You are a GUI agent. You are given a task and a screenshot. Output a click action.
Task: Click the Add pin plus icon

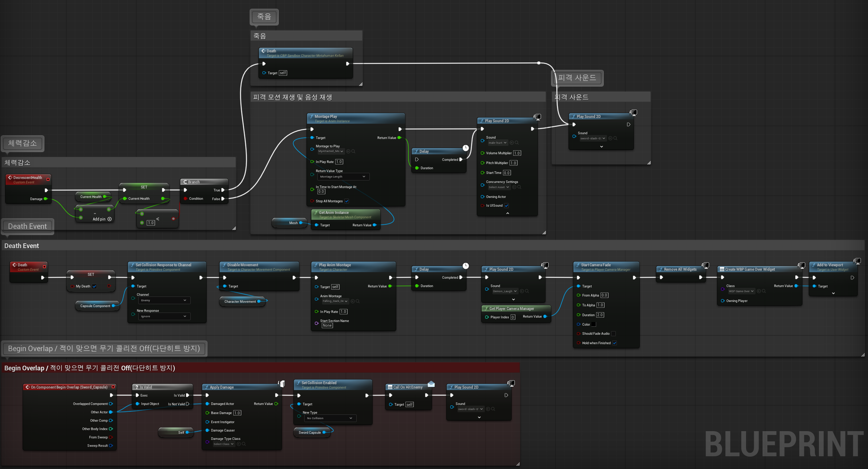tap(110, 219)
